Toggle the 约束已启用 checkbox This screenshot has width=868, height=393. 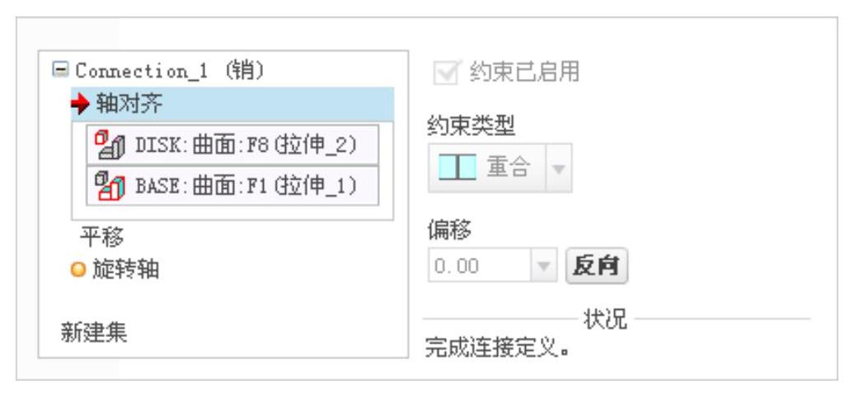click(446, 72)
